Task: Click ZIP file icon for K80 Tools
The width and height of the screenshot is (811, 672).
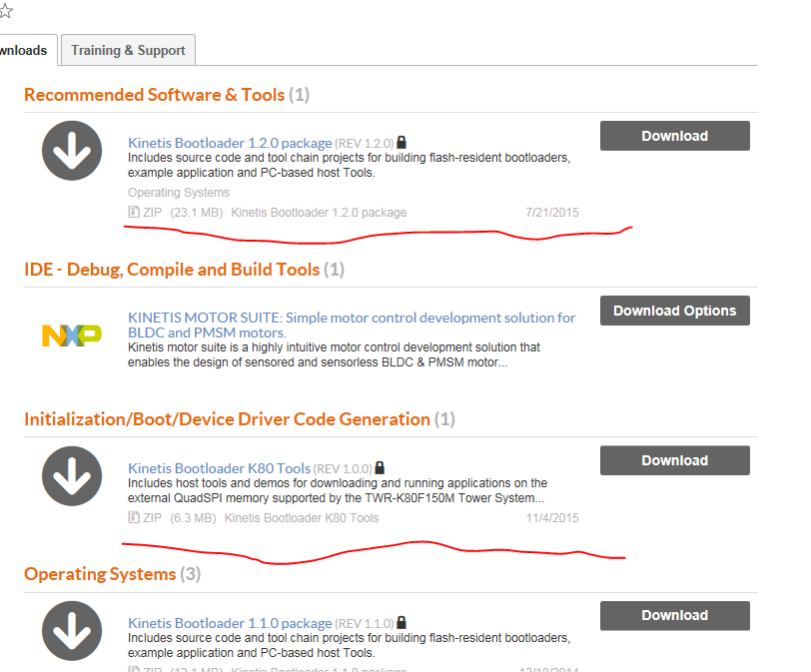Action: point(134,517)
